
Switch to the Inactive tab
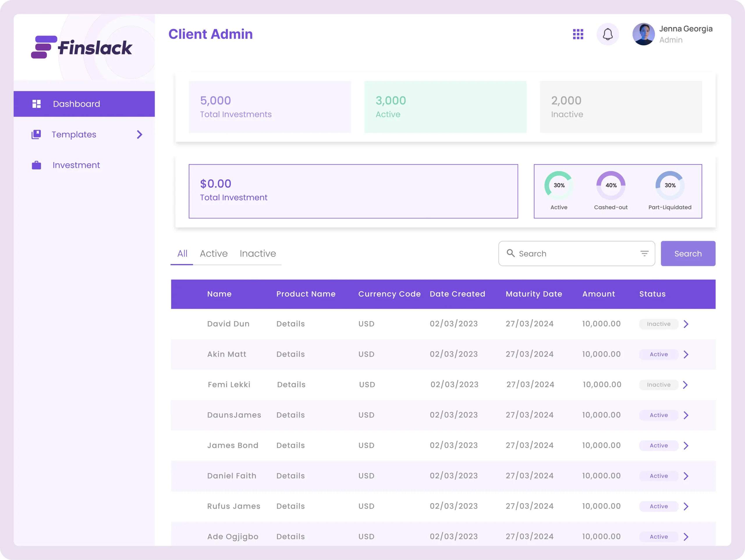258,254
